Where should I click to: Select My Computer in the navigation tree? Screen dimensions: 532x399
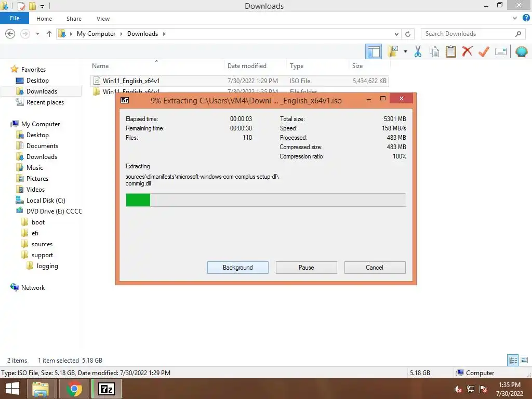41,124
